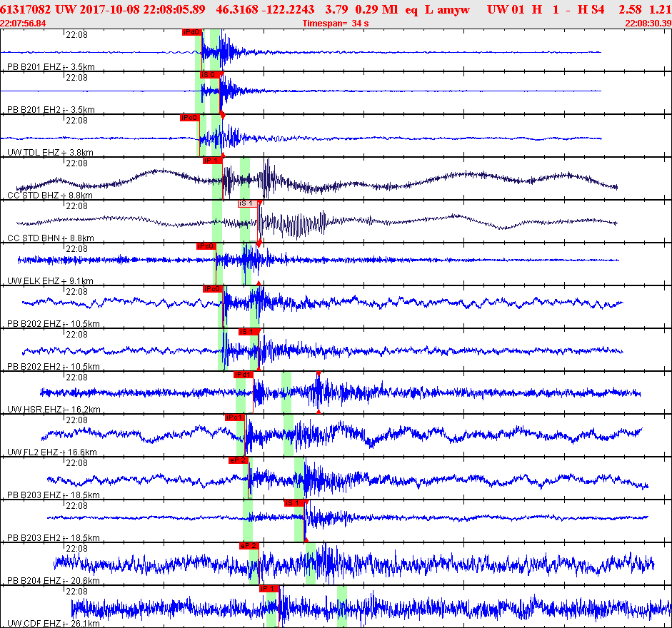Select the iPc1 pick flag on UW FL2 EHZ

(235, 417)
